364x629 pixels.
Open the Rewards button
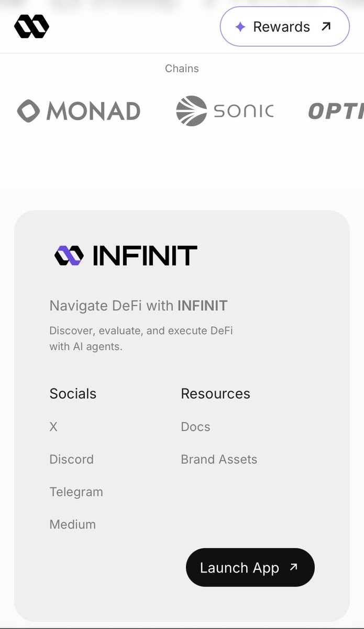click(x=284, y=26)
